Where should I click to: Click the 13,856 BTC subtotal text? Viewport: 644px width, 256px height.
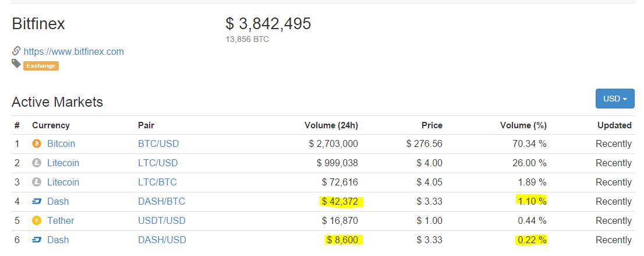click(247, 40)
